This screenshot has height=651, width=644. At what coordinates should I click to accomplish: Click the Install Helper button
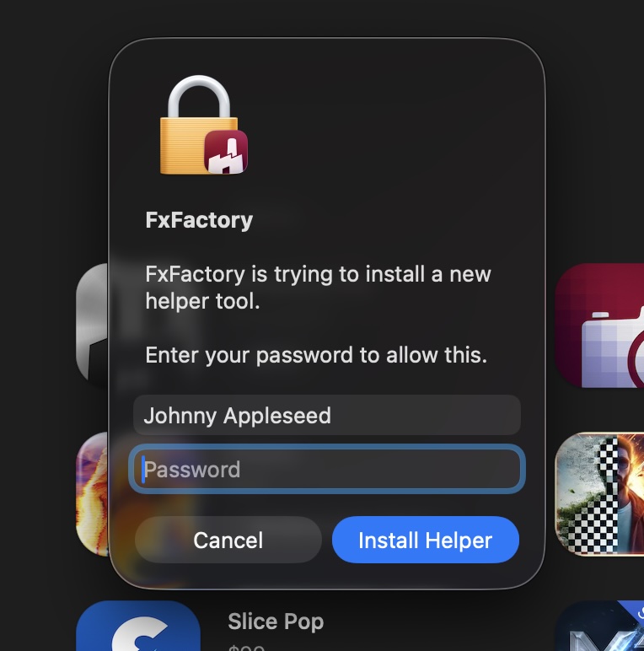point(426,540)
